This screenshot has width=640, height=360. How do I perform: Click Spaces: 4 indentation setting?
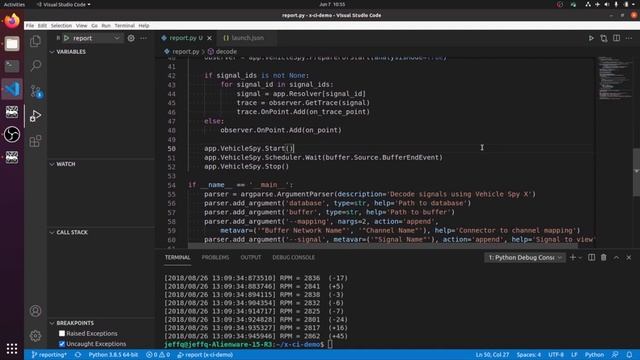pos(529,355)
